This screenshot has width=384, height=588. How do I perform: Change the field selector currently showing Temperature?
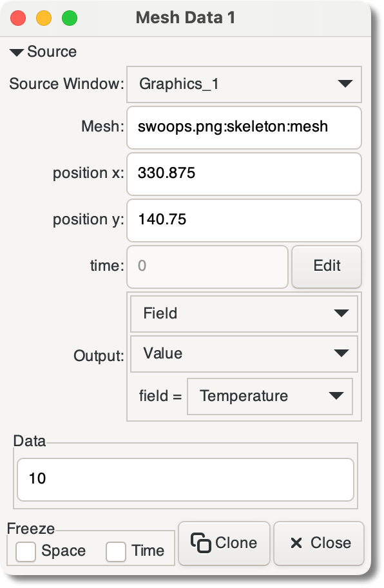click(x=270, y=396)
